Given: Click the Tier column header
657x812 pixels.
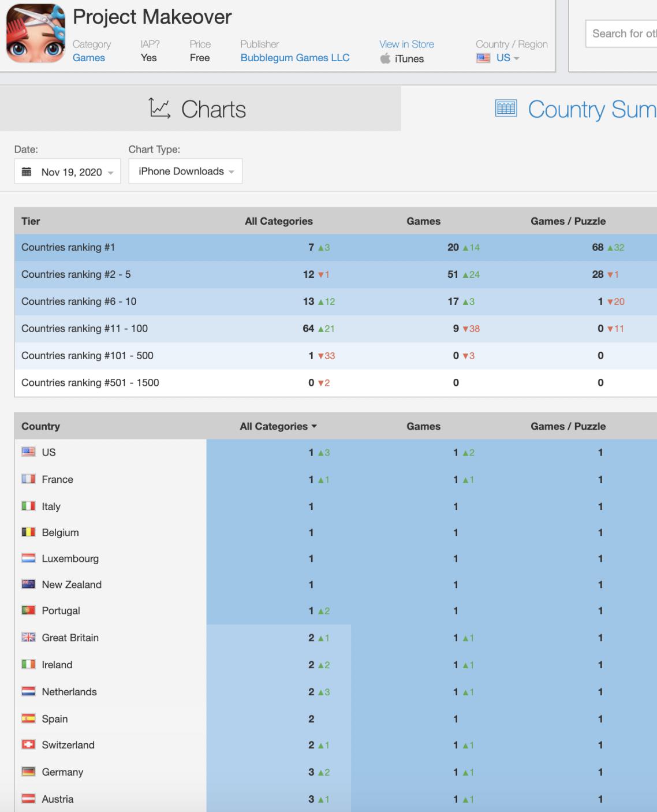Looking at the screenshot, I should (31, 221).
